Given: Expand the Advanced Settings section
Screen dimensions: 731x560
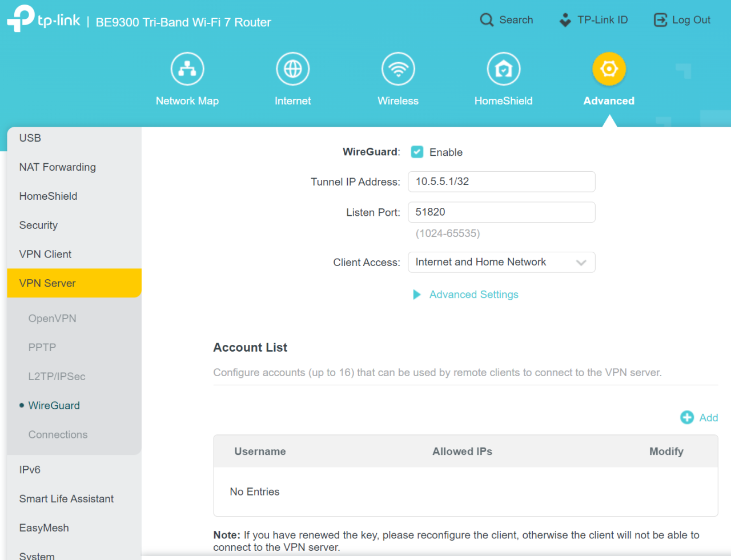Looking at the screenshot, I should pyautogui.click(x=473, y=295).
